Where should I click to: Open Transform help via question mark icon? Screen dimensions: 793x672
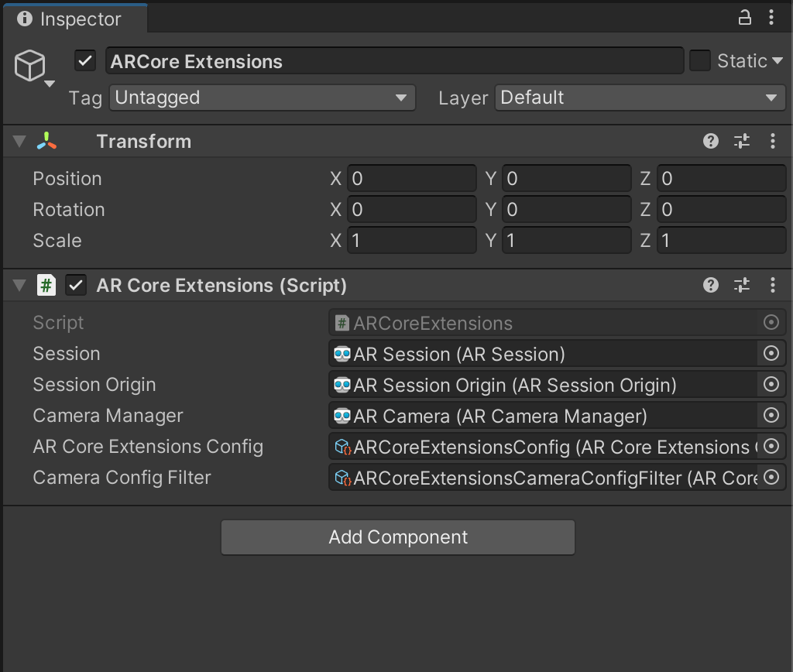click(710, 141)
